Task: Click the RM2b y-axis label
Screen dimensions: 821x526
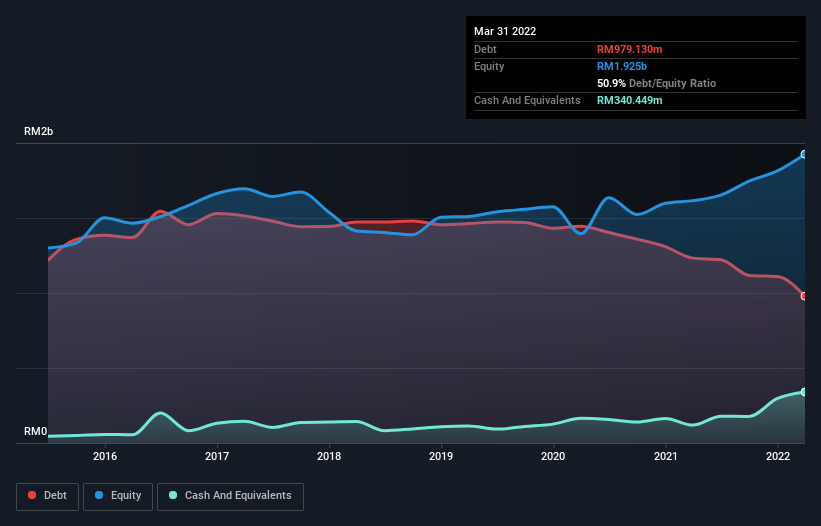Action: (38, 131)
